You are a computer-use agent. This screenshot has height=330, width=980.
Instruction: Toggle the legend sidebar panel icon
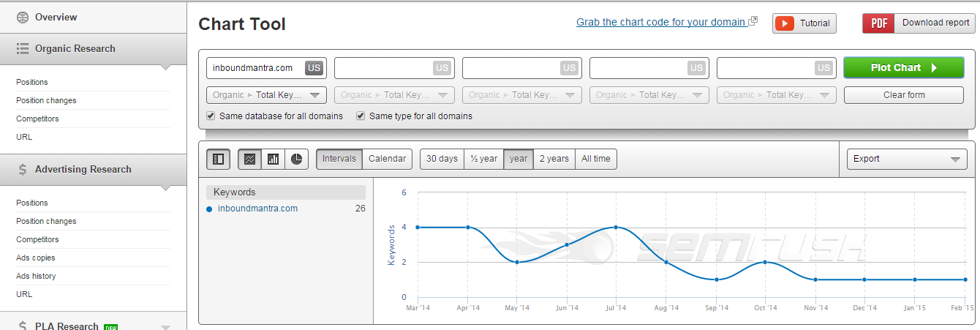218,159
